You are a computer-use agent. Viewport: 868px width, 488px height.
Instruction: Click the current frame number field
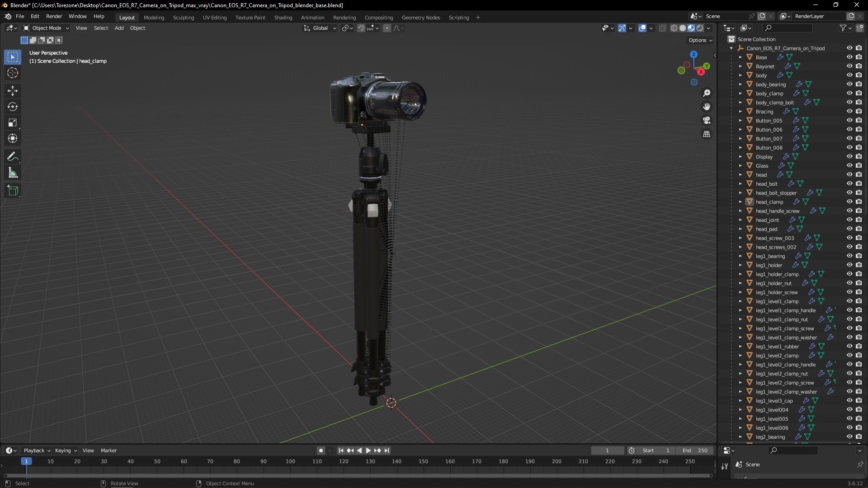tap(607, 450)
